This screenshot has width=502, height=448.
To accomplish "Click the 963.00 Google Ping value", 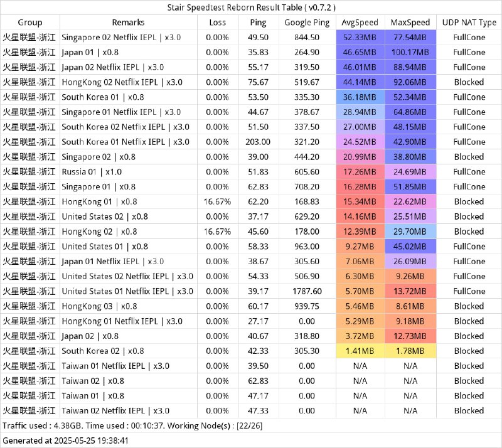I will click(x=307, y=247).
